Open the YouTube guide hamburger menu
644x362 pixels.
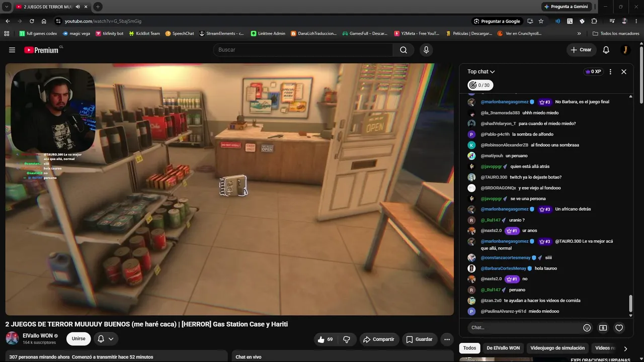12,50
